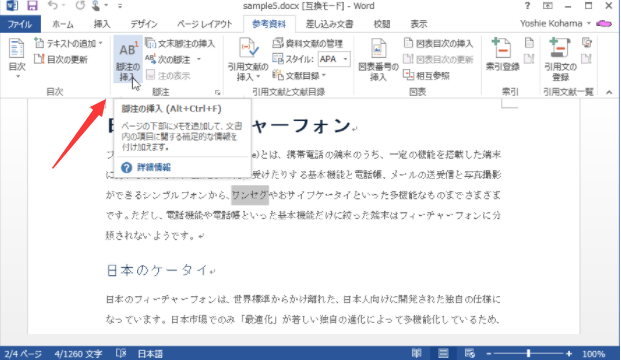Switch to the 校閲 tab

tap(382, 24)
